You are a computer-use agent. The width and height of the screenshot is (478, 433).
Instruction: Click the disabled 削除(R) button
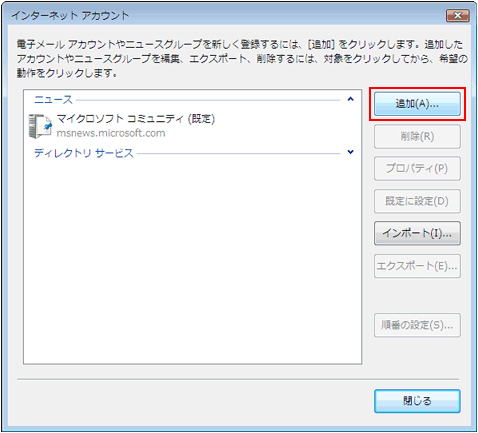tap(417, 136)
